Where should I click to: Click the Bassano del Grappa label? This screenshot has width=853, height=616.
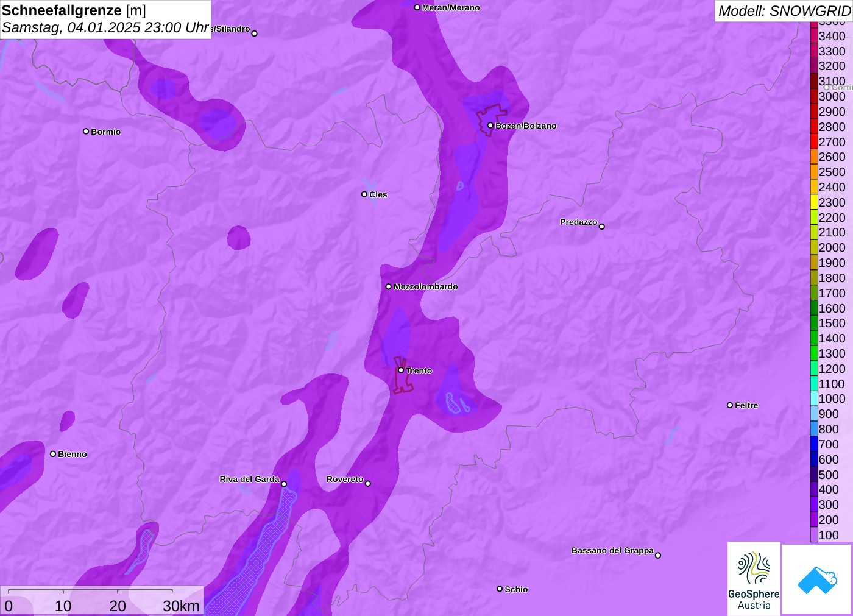tap(612, 550)
